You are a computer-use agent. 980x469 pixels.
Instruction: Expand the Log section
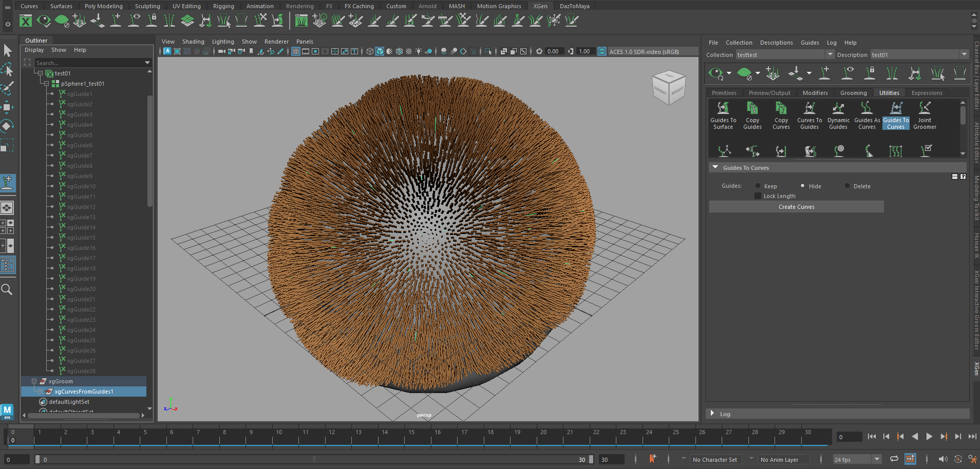click(712, 414)
